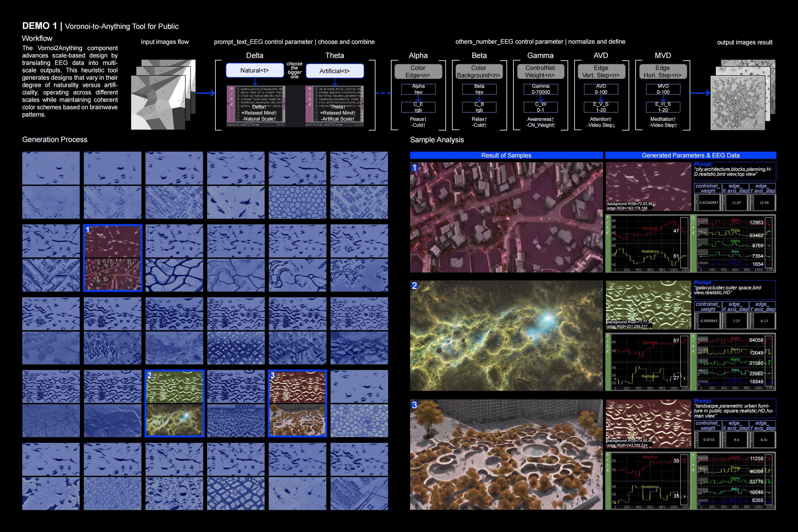Click bypass lightning icon on natural_small2large node
798x532 pixels.
click(232, 94)
